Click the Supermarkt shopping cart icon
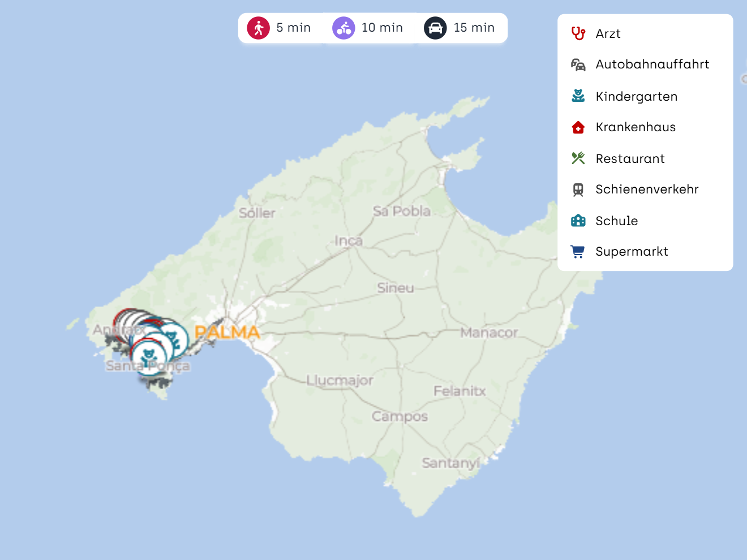 pos(578,252)
